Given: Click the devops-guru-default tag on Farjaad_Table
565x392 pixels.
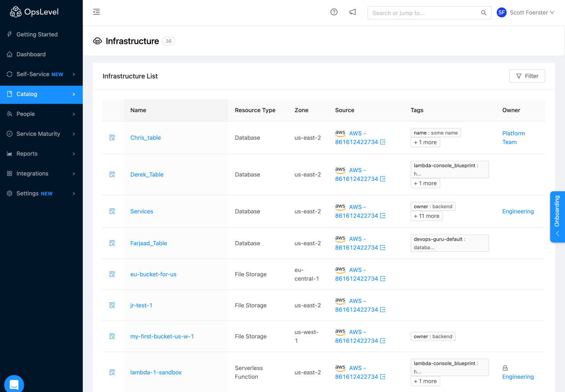Looking at the screenshot, I should tap(450, 243).
